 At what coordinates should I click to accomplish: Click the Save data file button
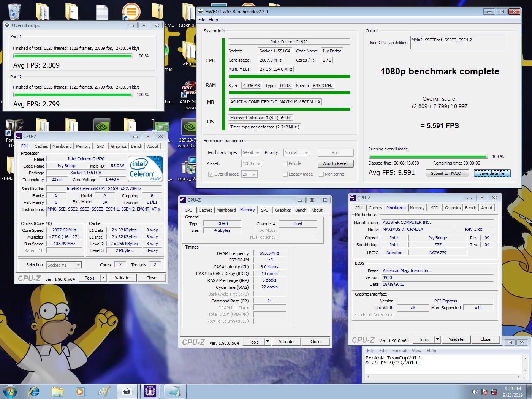click(x=492, y=173)
